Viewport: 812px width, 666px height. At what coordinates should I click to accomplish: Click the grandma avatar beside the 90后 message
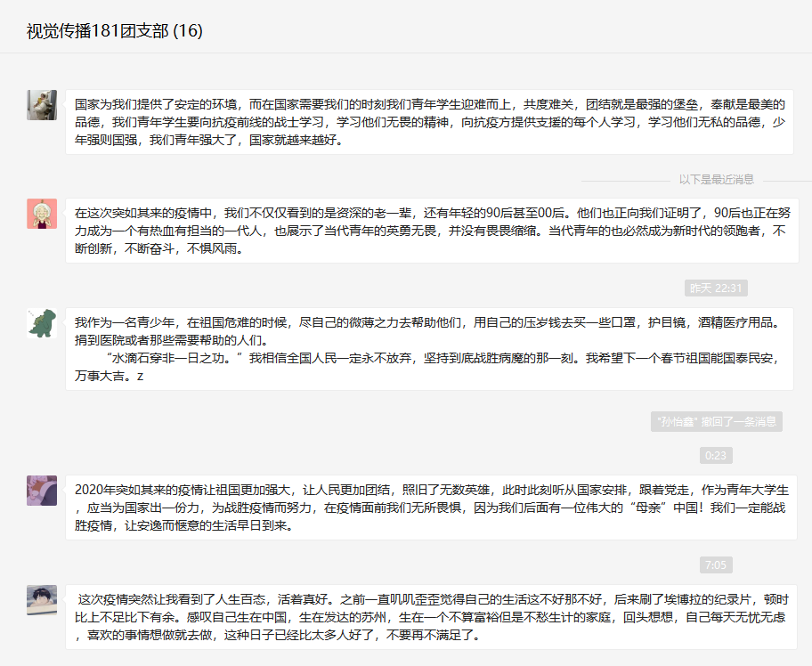pyautogui.click(x=42, y=214)
